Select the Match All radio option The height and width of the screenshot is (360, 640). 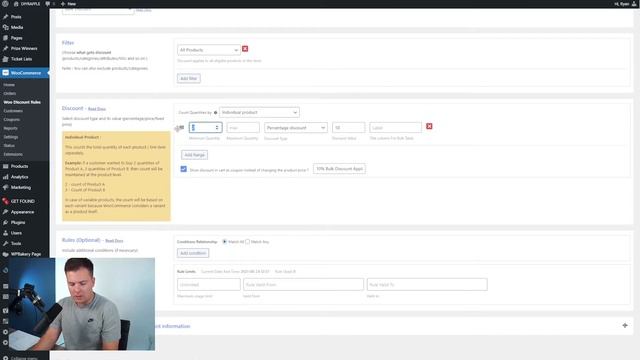(x=224, y=242)
